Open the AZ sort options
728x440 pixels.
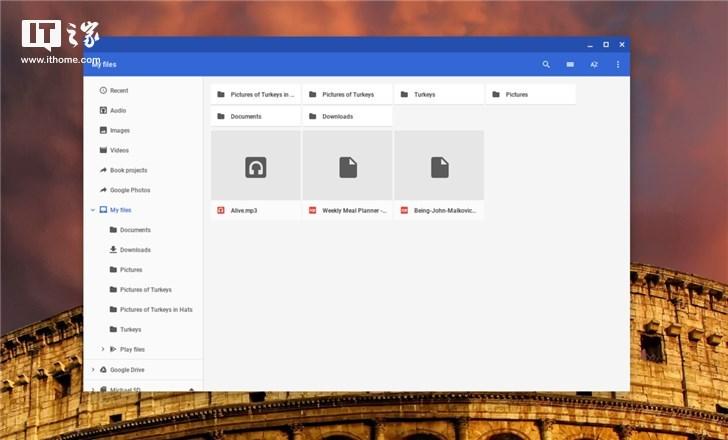tap(594, 65)
